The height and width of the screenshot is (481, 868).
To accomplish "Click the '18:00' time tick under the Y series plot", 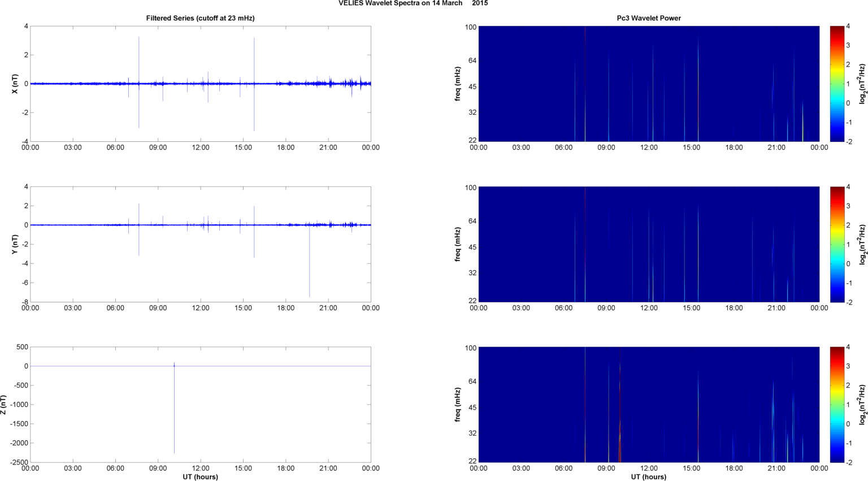I will pos(285,308).
